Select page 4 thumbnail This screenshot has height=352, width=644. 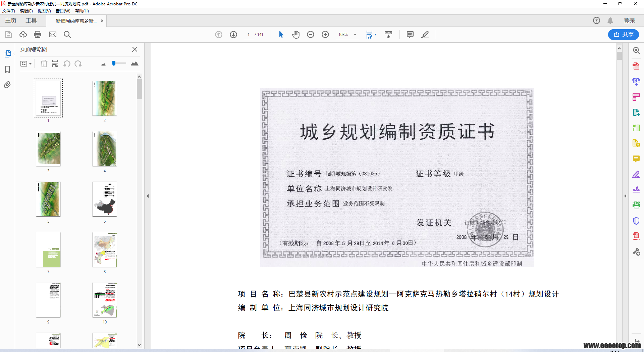pyautogui.click(x=105, y=149)
